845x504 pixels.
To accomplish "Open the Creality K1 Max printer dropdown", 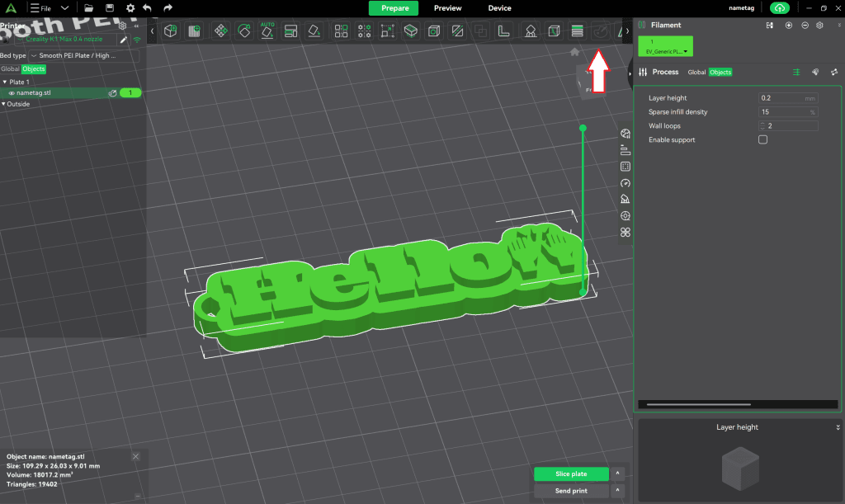I will 66,39.
